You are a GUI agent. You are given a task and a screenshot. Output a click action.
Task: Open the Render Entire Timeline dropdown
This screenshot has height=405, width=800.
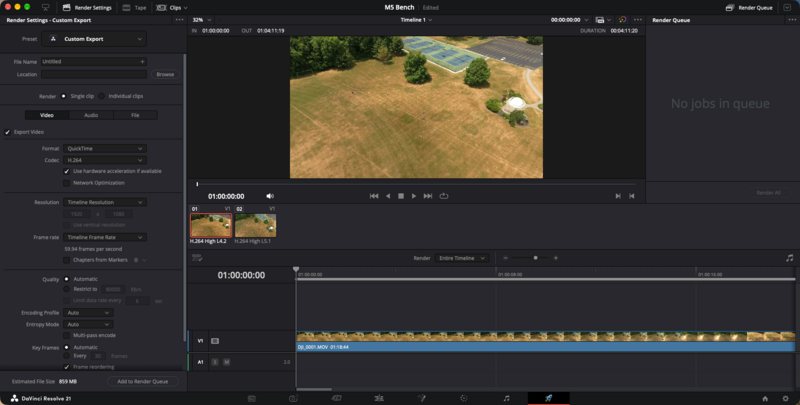point(462,258)
